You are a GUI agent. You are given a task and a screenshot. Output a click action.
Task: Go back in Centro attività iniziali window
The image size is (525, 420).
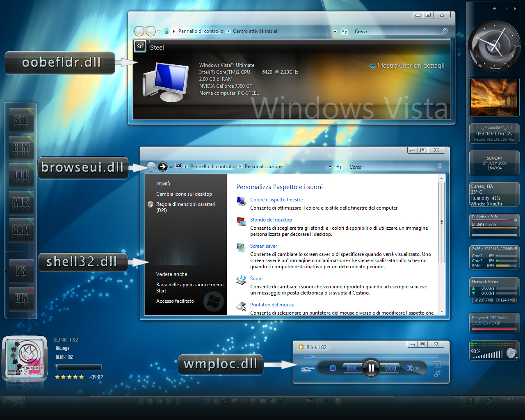point(139,31)
